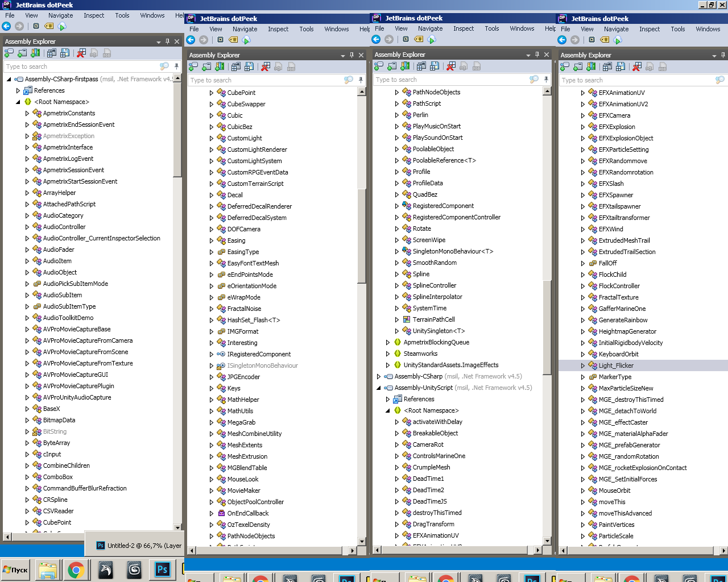
Task: Click symbol server play icon in leftmost window
Action: (62, 26)
